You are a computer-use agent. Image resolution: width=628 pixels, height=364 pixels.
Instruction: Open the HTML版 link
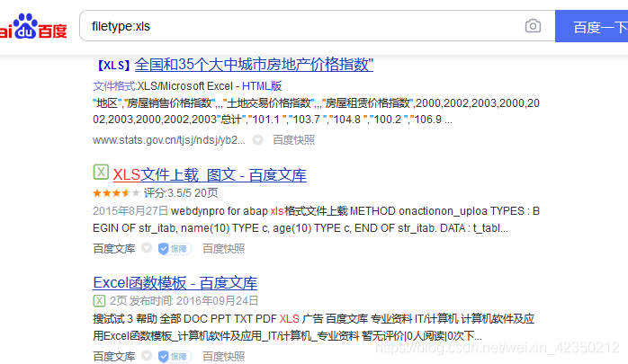[262, 86]
